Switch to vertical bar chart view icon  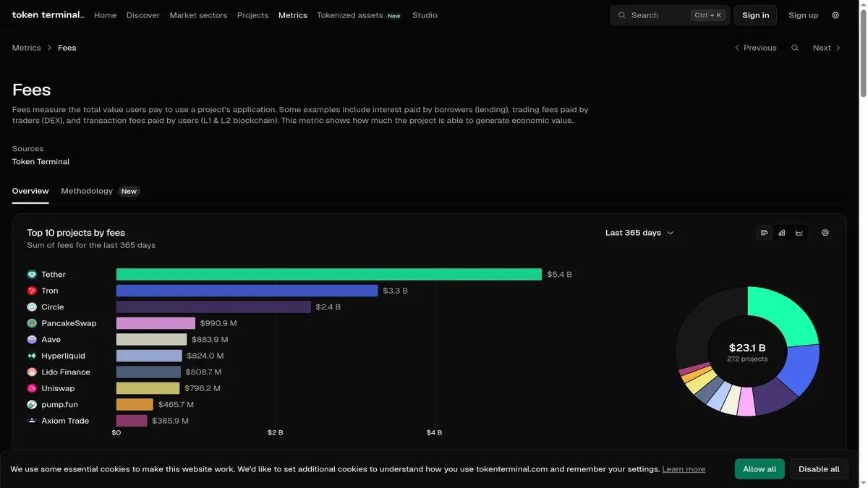782,233
